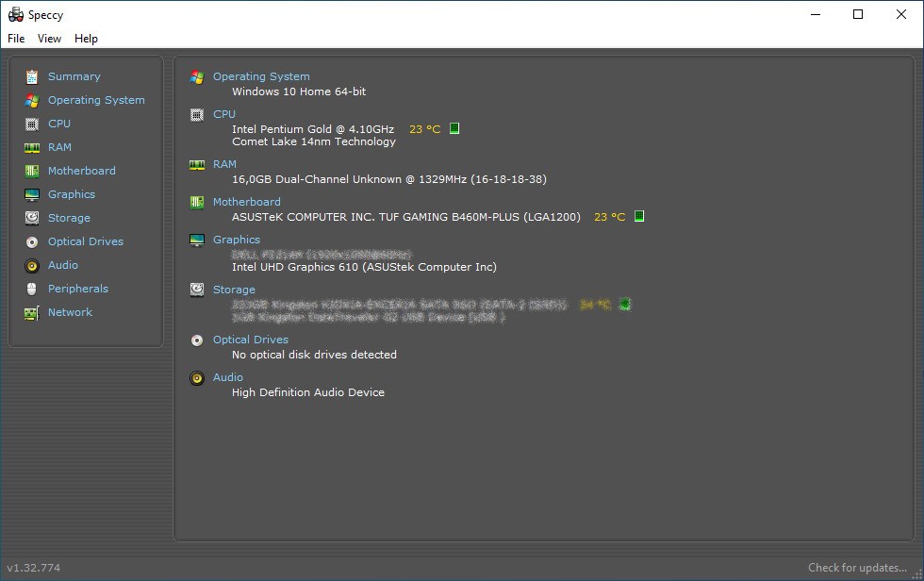Image resolution: width=924 pixels, height=581 pixels.
Task: Click the RAM heading link in main panel
Action: coord(224,164)
